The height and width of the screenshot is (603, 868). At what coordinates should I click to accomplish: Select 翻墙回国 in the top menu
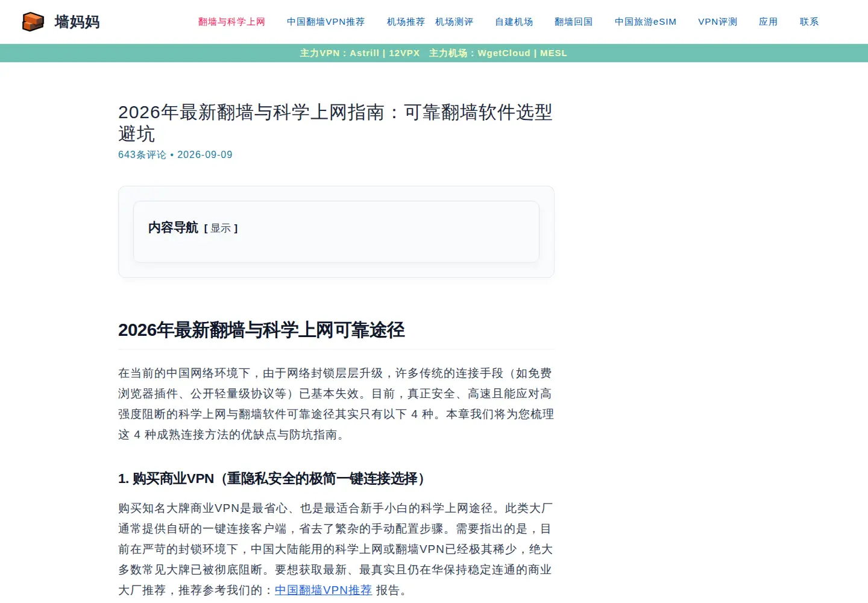(574, 22)
